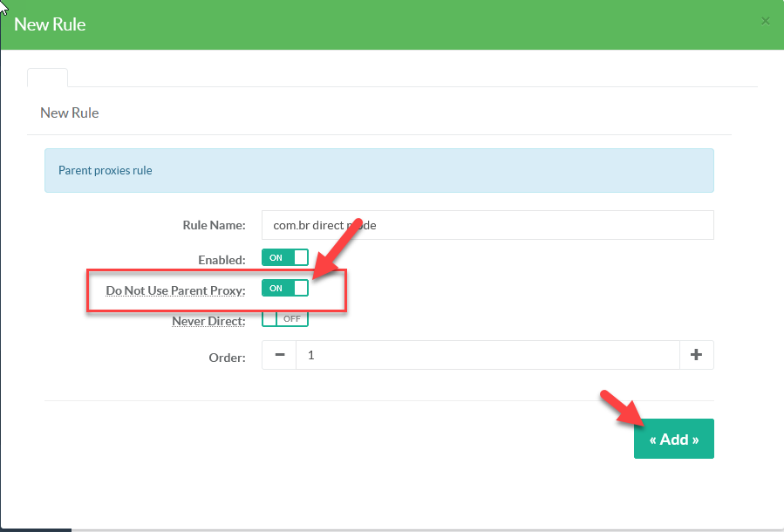Decrease the Order value with minus

pyautogui.click(x=279, y=355)
